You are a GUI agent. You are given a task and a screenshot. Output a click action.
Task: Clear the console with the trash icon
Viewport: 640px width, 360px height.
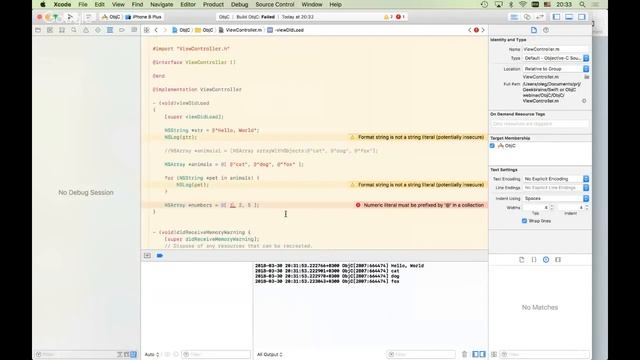click(x=464, y=354)
